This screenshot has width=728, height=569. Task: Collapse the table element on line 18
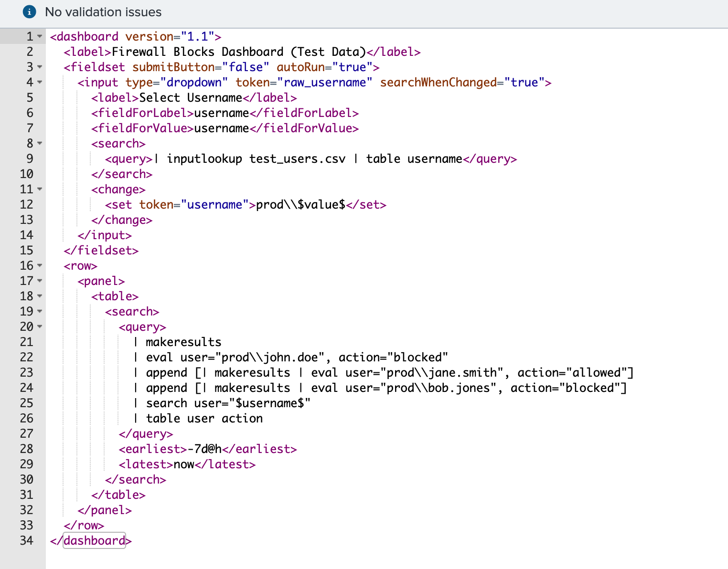coord(39,296)
